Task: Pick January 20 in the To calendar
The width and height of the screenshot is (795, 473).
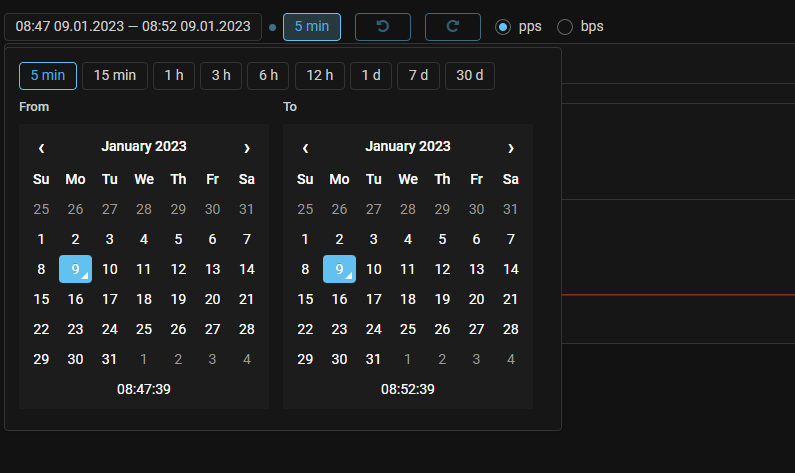Action: (x=477, y=299)
